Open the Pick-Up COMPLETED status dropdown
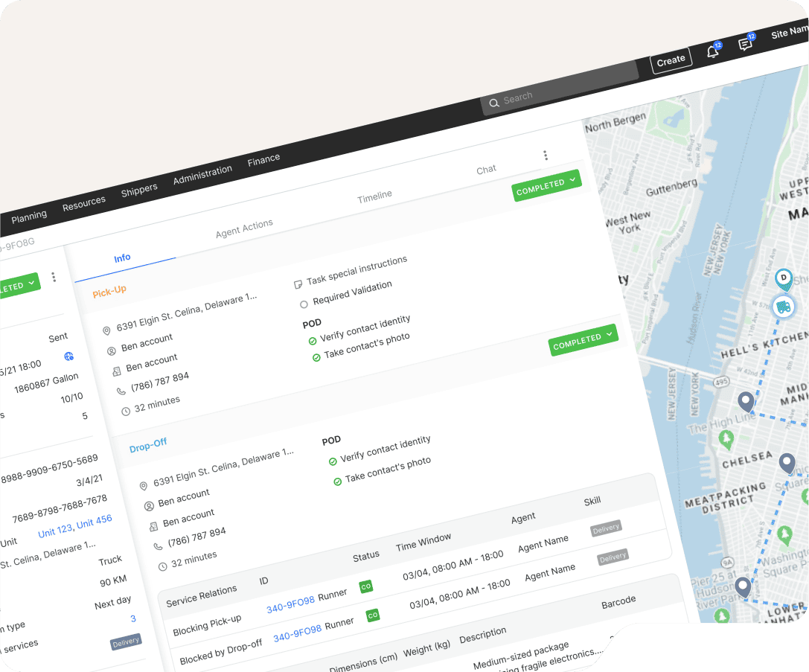 [x=546, y=185]
